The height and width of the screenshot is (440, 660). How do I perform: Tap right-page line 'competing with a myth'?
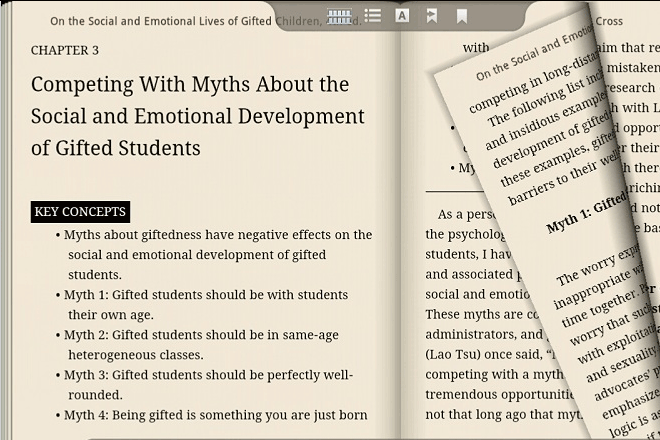tap(494, 374)
